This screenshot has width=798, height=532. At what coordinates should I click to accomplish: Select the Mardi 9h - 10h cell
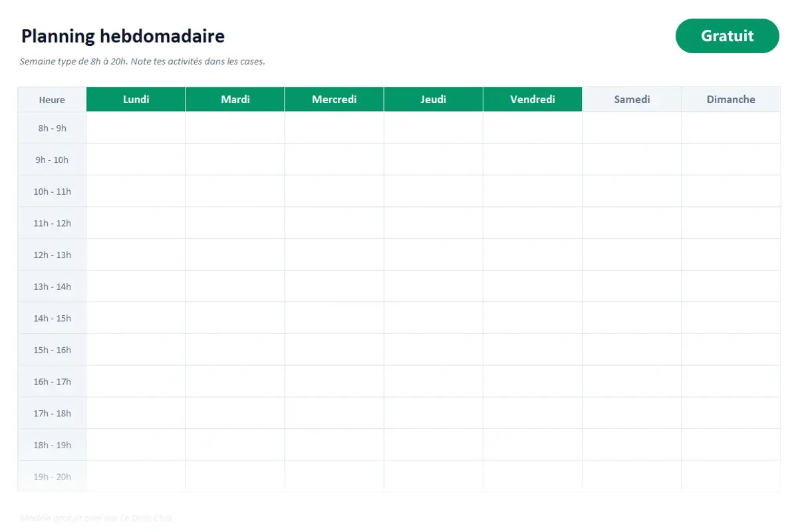pyautogui.click(x=235, y=160)
